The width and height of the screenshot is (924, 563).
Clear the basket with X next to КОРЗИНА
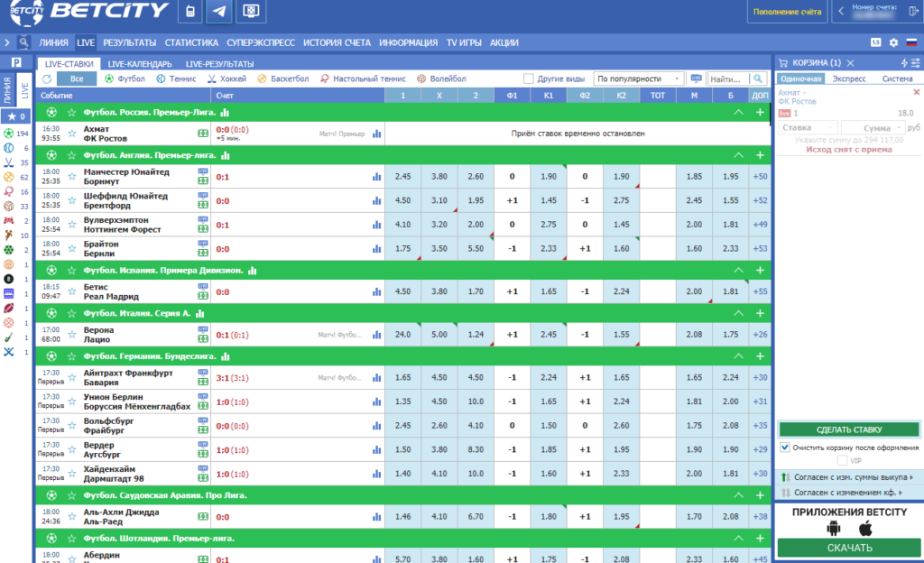850,63
